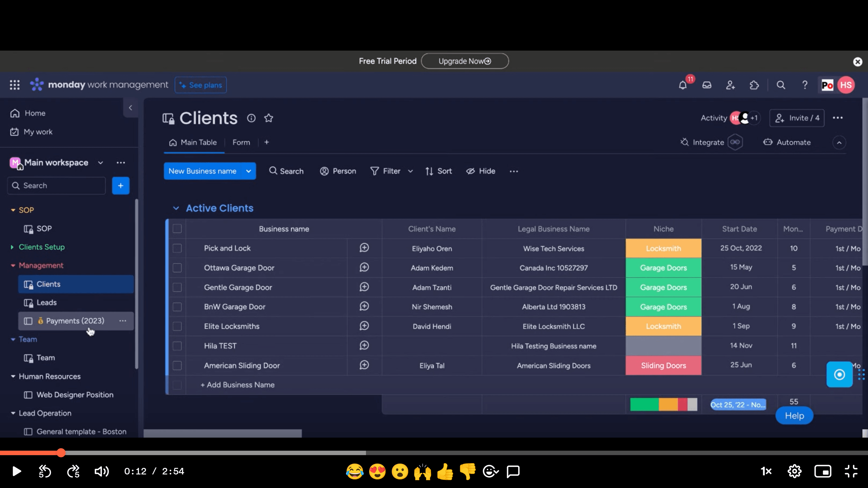Switch to the Main Table view tab
868x488 pixels.
(193, 143)
